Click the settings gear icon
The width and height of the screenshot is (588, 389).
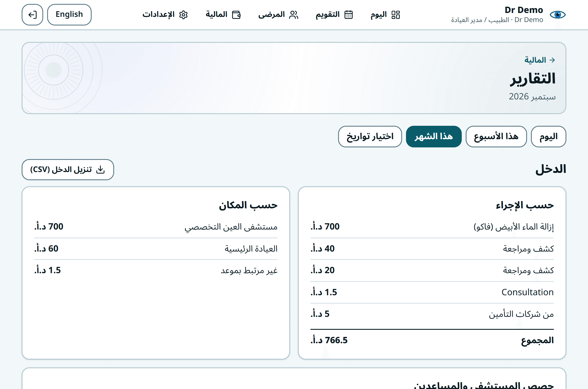(x=183, y=15)
